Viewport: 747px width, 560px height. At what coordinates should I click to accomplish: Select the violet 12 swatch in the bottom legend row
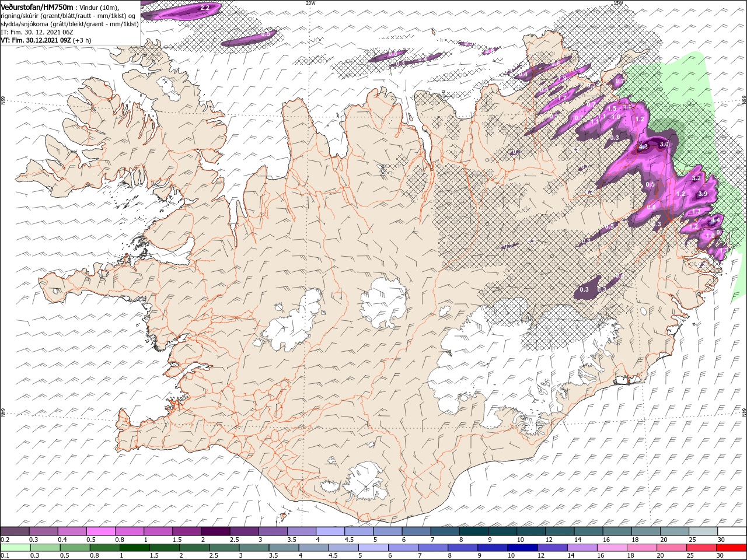tap(553, 547)
